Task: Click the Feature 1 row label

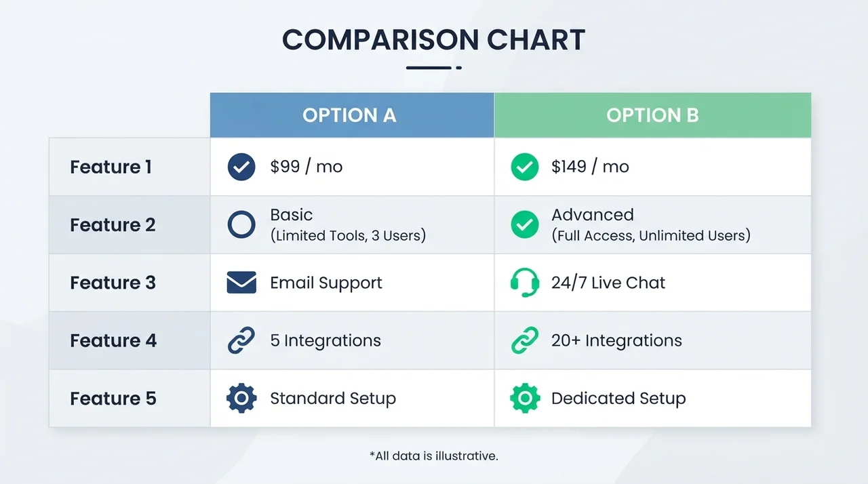Action: (111, 167)
